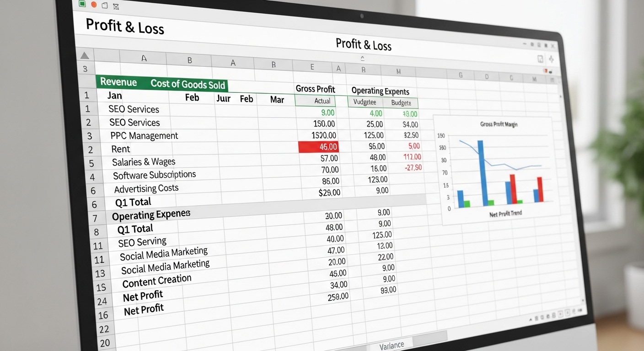Image resolution: width=644 pixels, height=351 pixels.
Task: Select the Salaries & Wages cell
Action: point(144,162)
